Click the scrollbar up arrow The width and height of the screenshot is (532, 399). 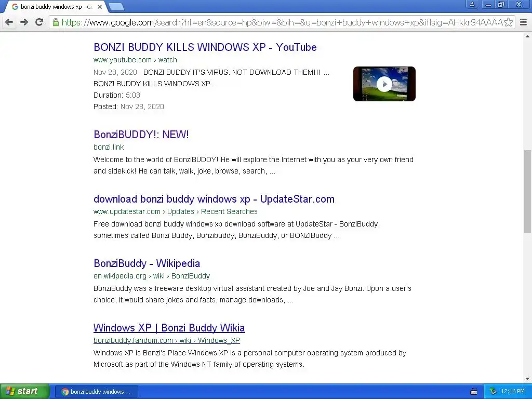(x=527, y=36)
